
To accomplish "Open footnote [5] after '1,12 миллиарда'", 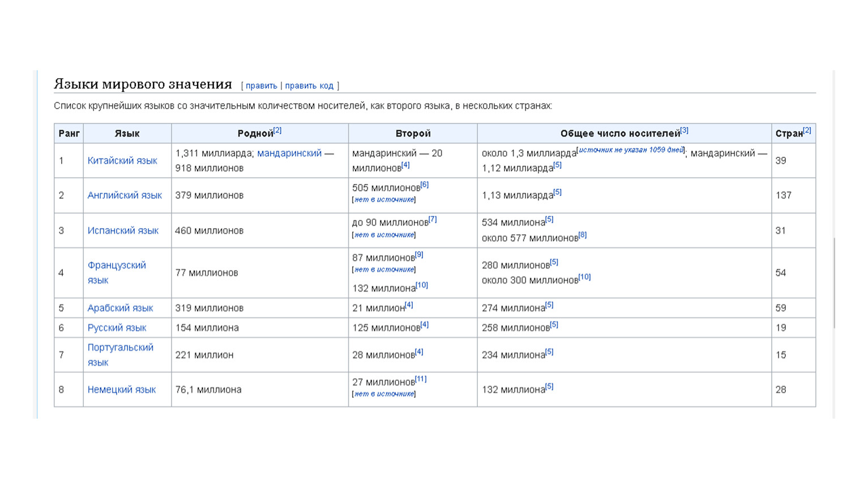I will click(558, 165).
